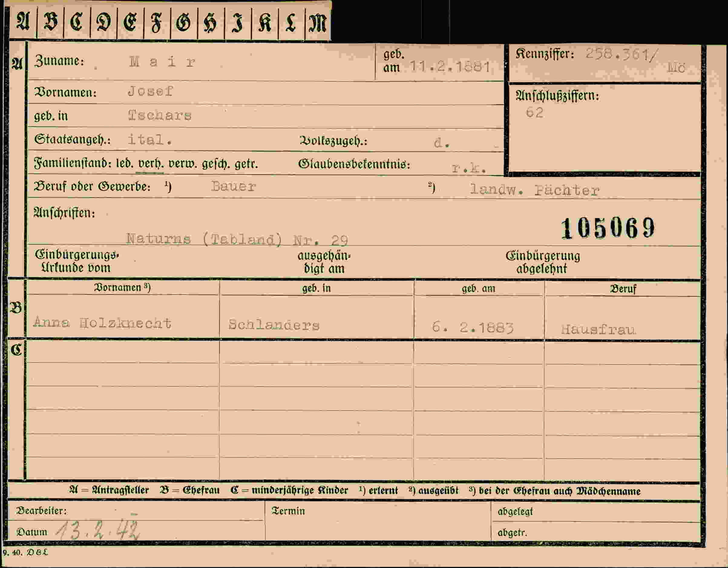Click print code '9. 40. D&L'
Screen dimensions: 728x568
tap(25, 552)
